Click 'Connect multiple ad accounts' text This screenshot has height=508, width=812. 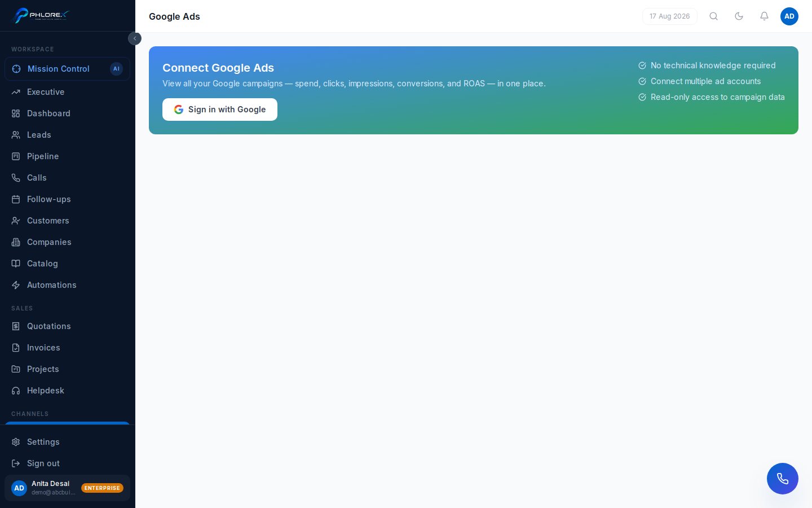(705, 81)
